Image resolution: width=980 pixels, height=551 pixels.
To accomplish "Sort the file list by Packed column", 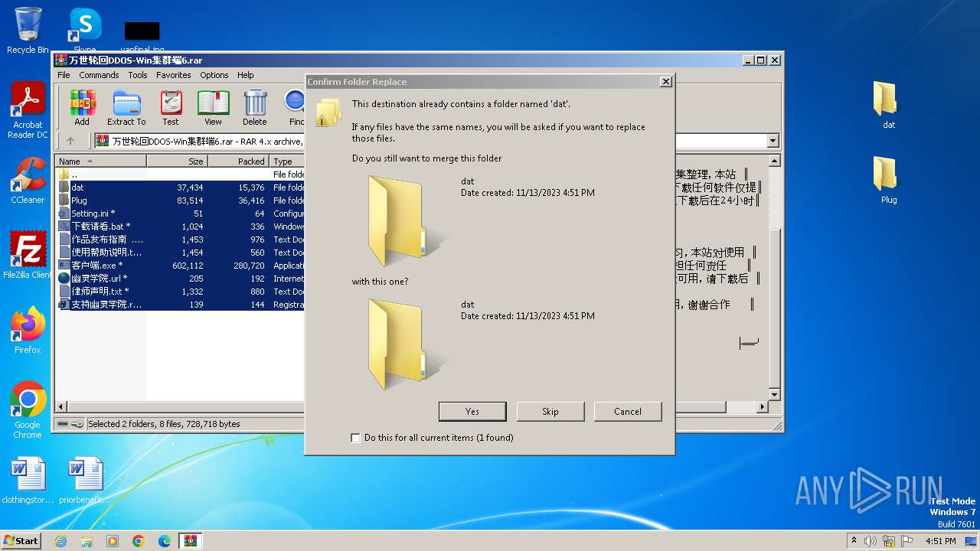I will 238,161.
